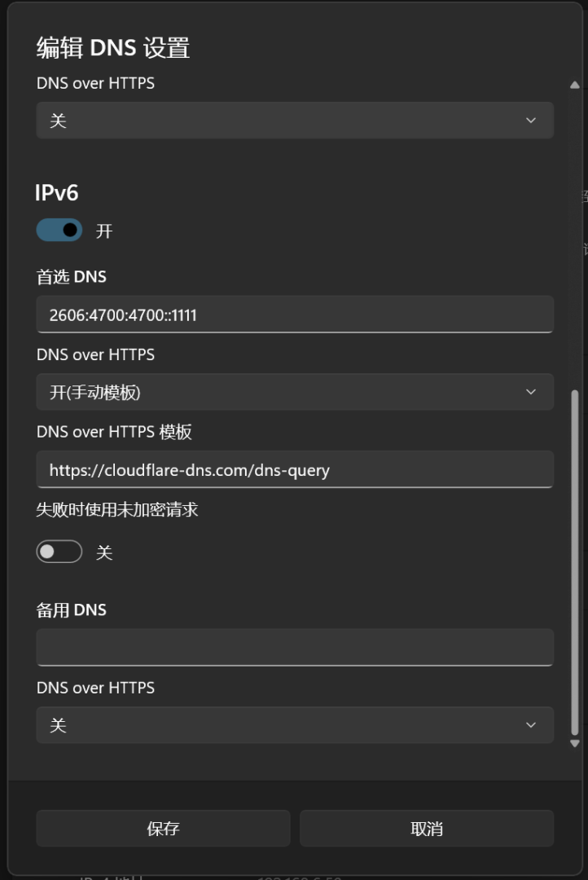Click chevron arrow on topmost DNS over HTTPS box
Screen dimensions: 588x880
pyautogui.click(x=531, y=121)
